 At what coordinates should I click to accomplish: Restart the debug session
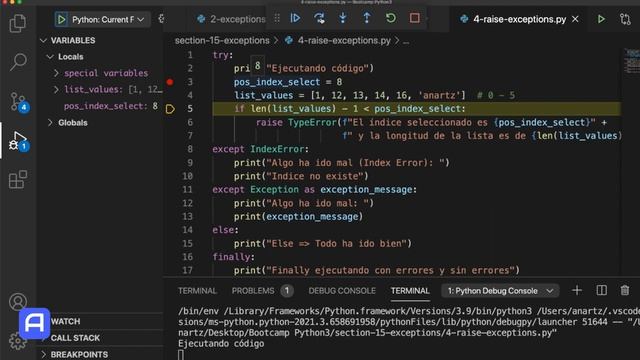[x=391, y=18]
